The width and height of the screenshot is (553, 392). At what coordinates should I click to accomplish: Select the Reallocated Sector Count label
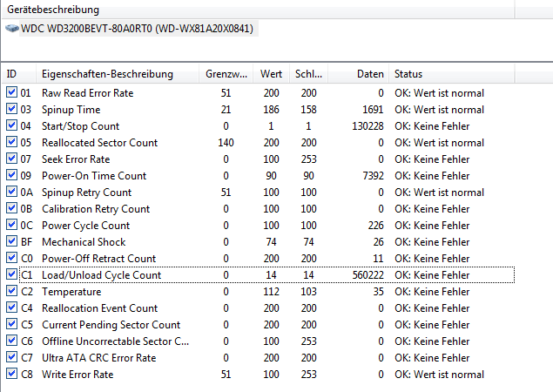point(99,143)
